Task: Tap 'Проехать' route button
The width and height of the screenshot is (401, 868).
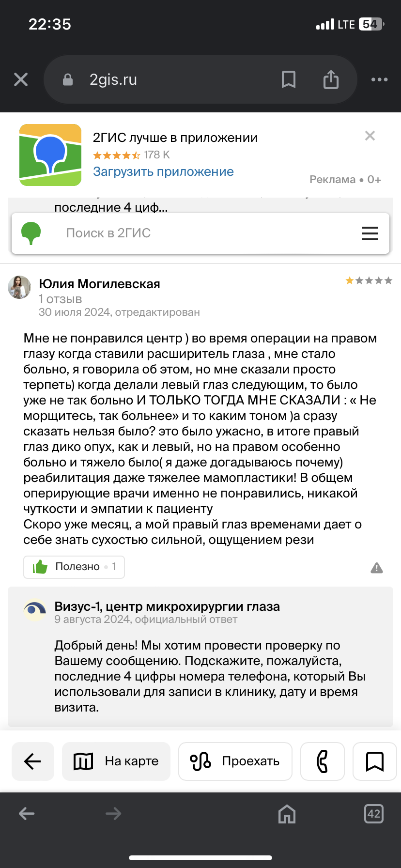Action: (x=235, y=761)
